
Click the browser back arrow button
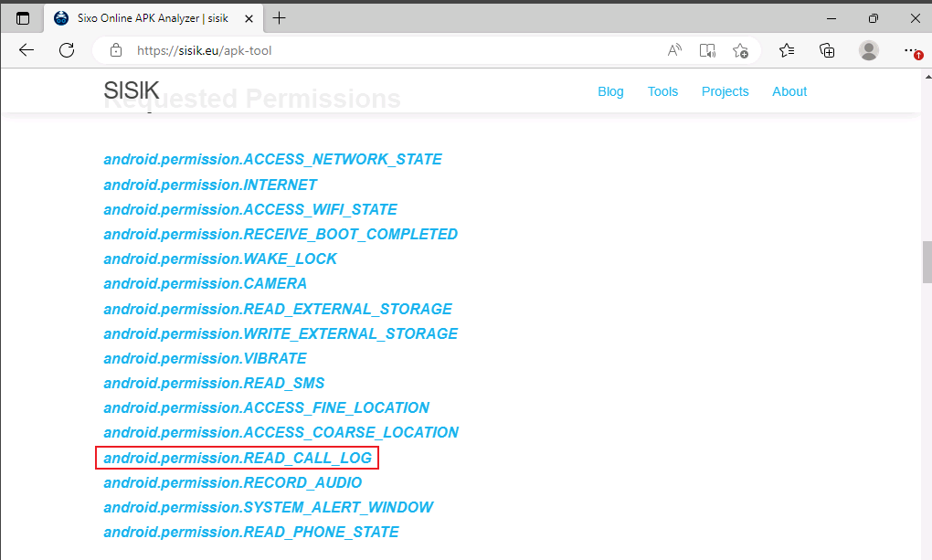pyautogui.click(x=26, y=50)
